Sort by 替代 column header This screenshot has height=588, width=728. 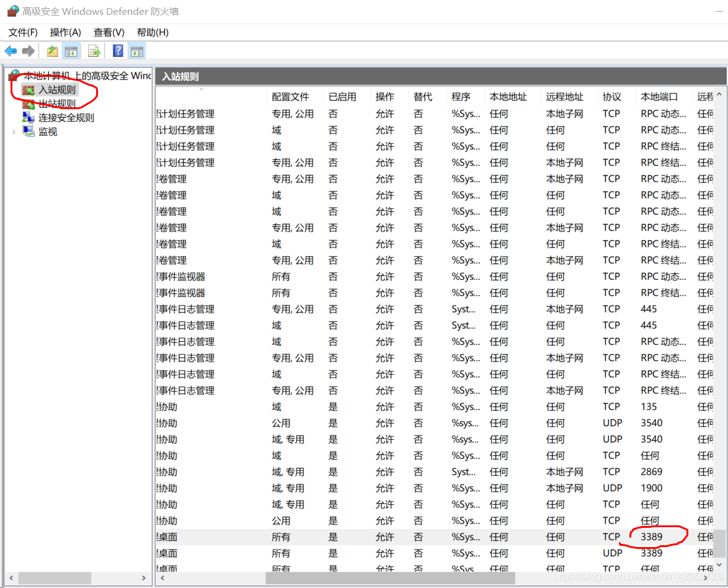[428, 97]
